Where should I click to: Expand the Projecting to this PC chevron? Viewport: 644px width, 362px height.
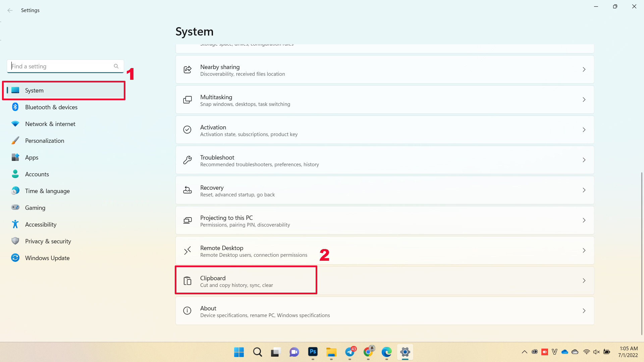pyautogui.click(x=584, y=220)
